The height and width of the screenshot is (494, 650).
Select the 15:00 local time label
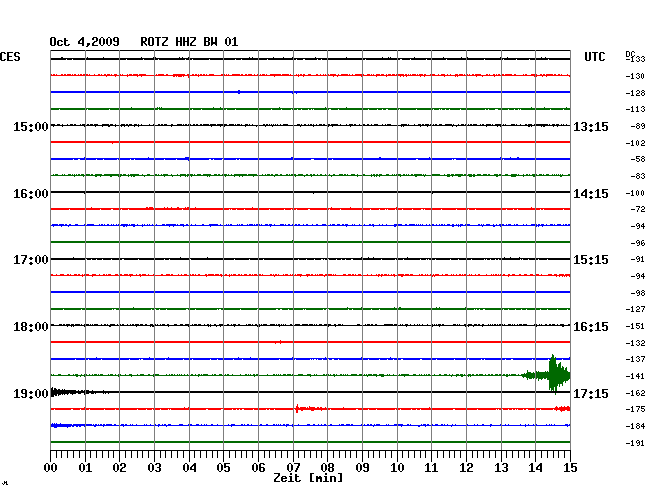coord(31,126)
